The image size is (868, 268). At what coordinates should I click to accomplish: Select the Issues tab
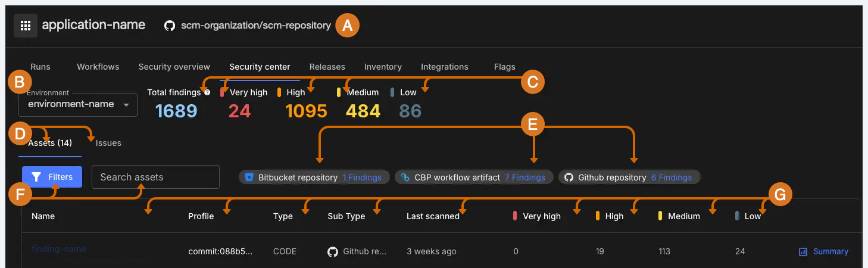pyautogui.click(x=108, y=143)
